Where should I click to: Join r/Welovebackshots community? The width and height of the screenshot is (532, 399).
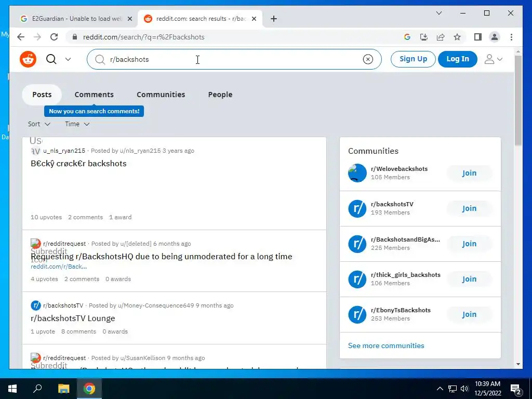coord(469,173)
